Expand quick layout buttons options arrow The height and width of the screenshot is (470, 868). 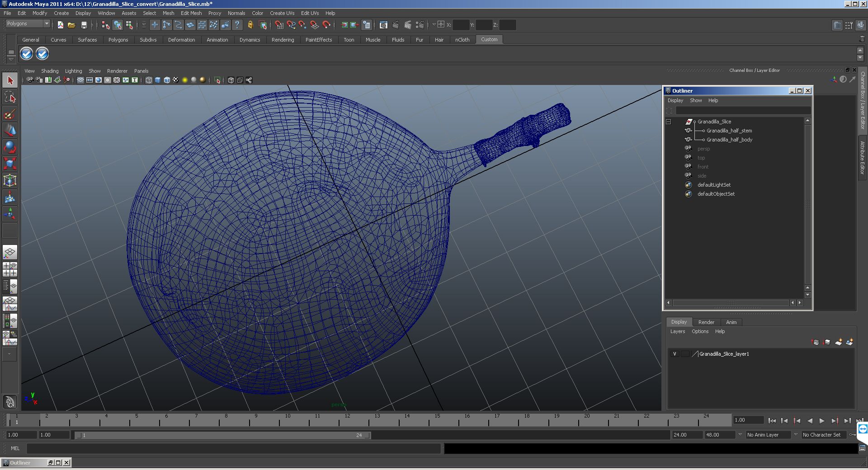pyautogui.click(x=9, y=354)
